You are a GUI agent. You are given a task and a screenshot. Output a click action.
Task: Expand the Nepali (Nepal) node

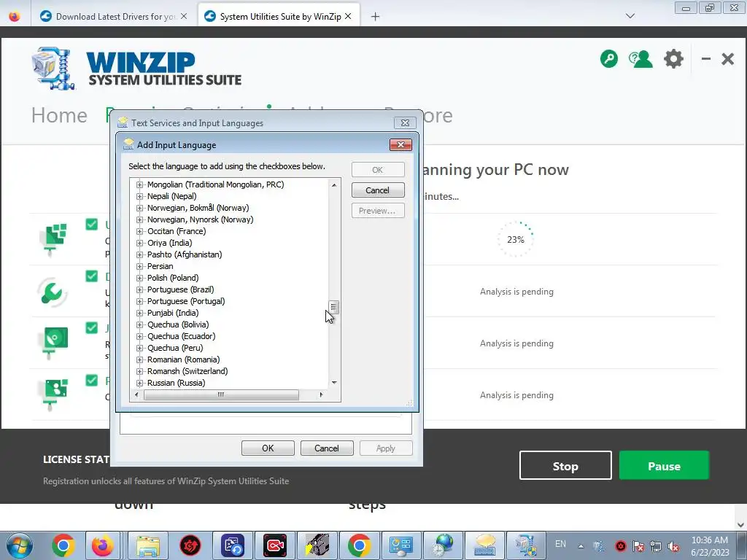click(139, 196)
